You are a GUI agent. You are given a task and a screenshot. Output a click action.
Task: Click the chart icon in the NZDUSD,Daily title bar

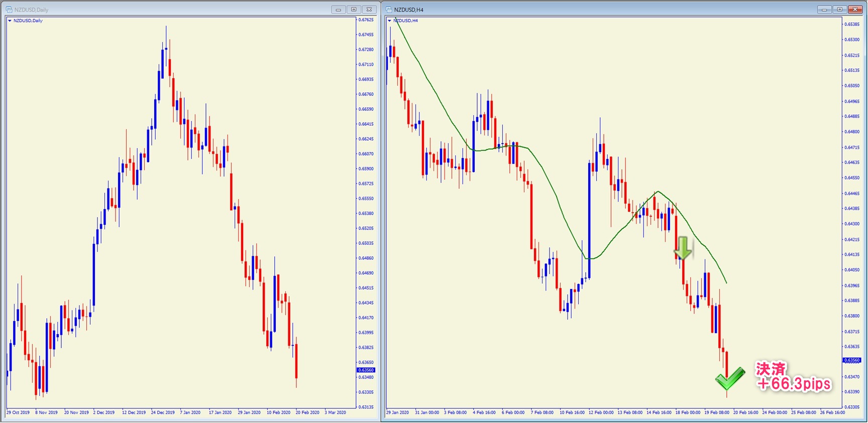click(9, 10)
